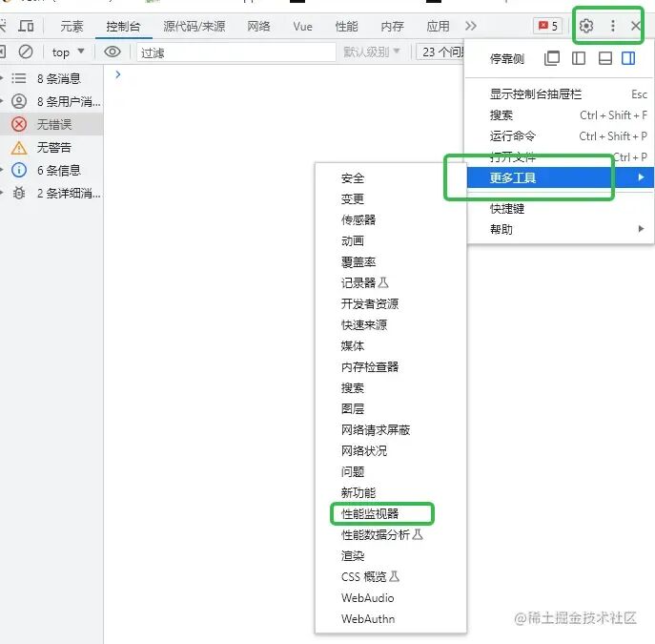Clear the console with the clear icon
The width and height of the screenshot is (655, 644).
click(26, 52)
